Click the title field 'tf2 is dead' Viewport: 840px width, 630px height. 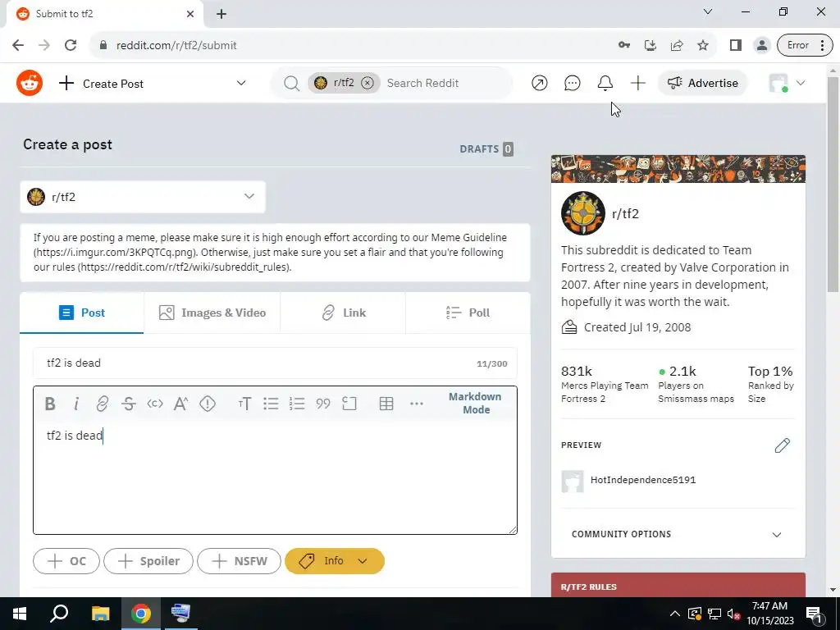coord(275,363)
